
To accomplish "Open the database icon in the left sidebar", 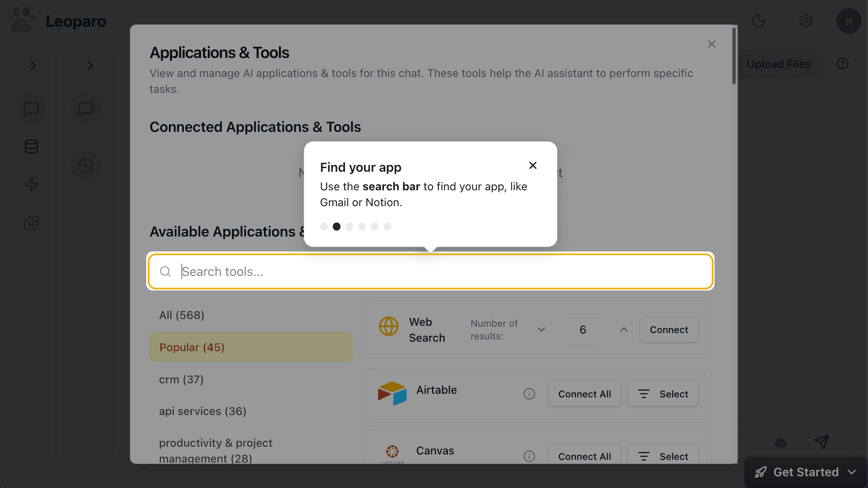I will [x=31, y=146].
